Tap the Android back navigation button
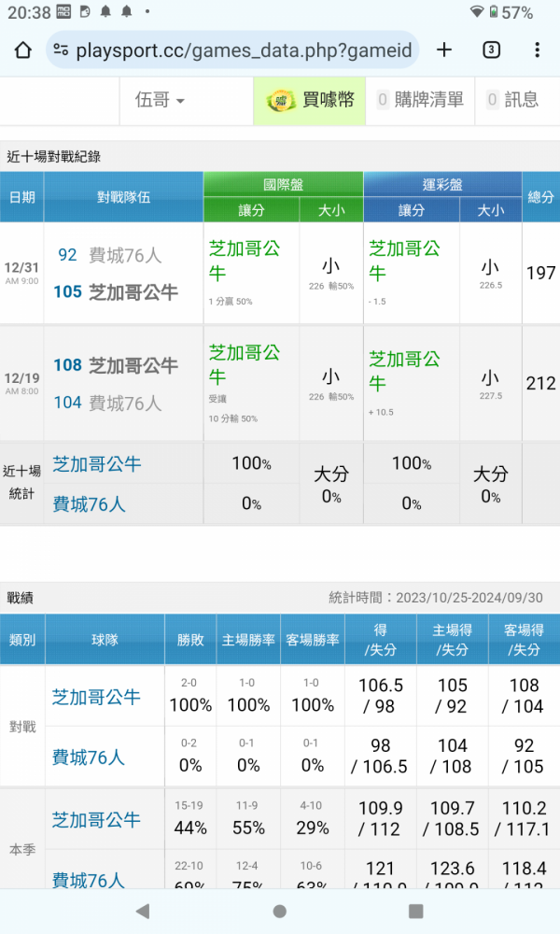Image resolution: width=560 pixels, height=934 pixels. [142, 911]
